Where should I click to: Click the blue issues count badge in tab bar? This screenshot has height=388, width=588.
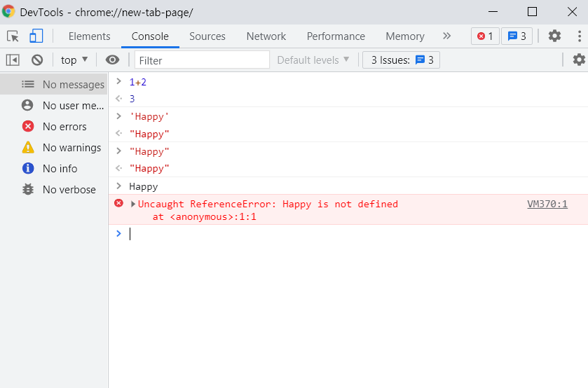click(x=517, y=36)
